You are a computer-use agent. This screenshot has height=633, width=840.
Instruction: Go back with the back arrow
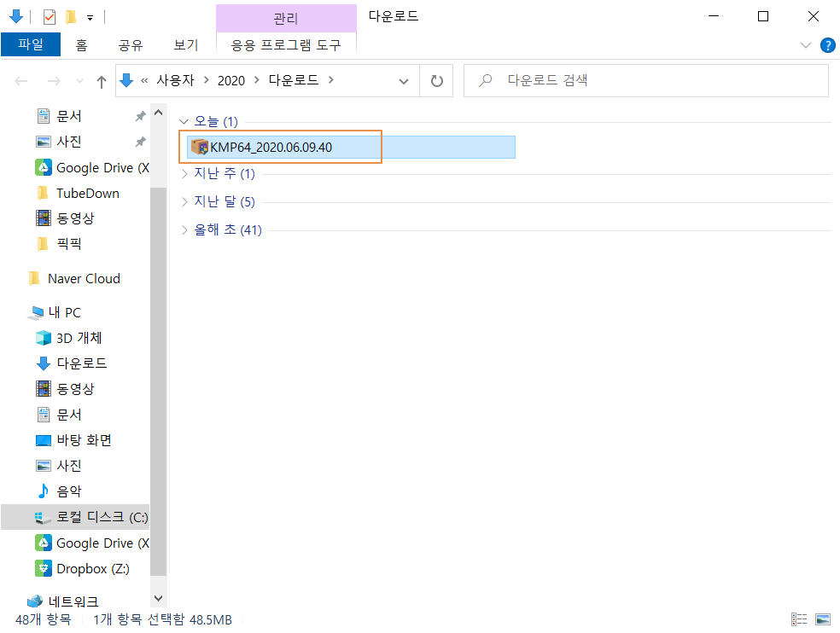tap(21, 81)
